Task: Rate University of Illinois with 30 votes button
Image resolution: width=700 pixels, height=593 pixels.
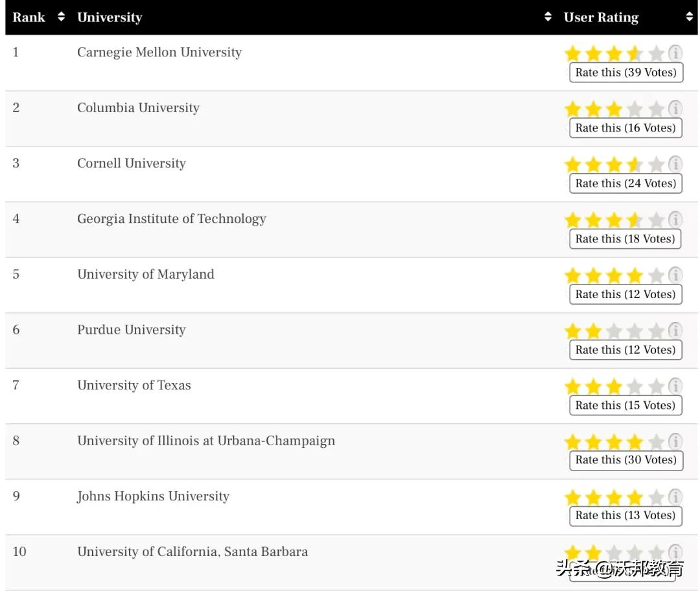Action: click(x=625, y=460)
